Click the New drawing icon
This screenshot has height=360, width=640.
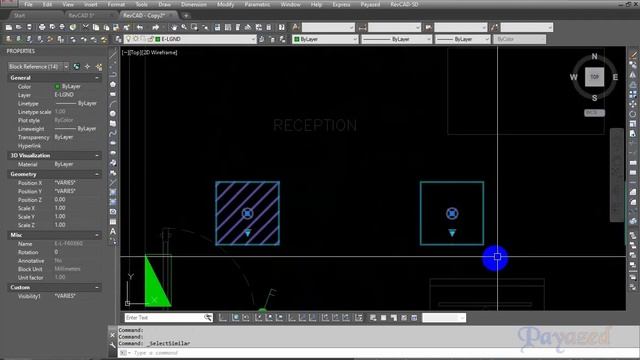pos(9,27)
